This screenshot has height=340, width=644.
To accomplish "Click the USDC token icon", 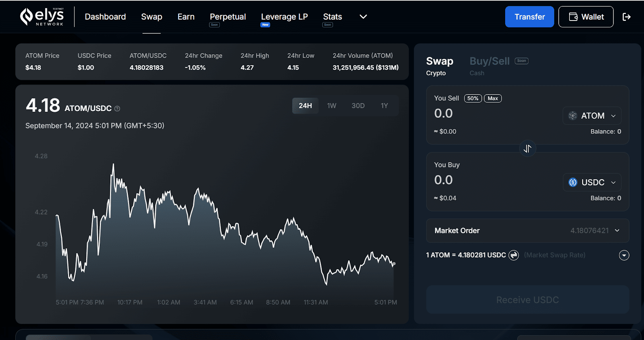I will 572,182.
